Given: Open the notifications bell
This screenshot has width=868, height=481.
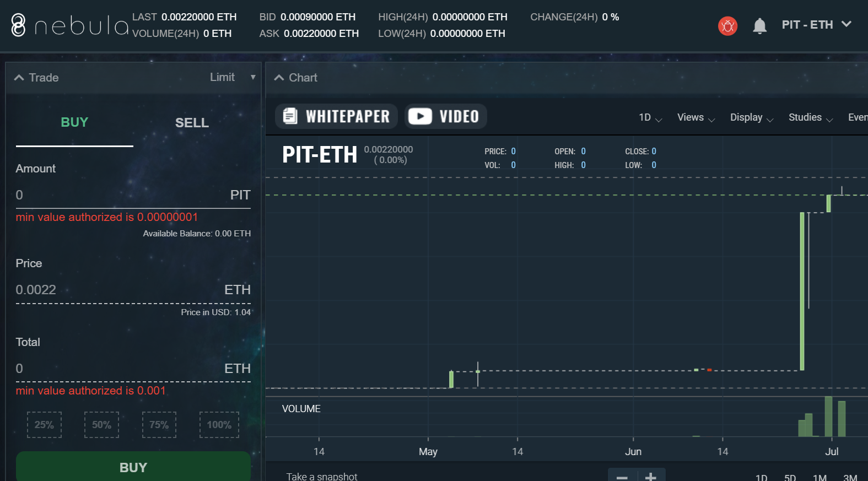Looking at the screenshot, I should coord(759,26).
